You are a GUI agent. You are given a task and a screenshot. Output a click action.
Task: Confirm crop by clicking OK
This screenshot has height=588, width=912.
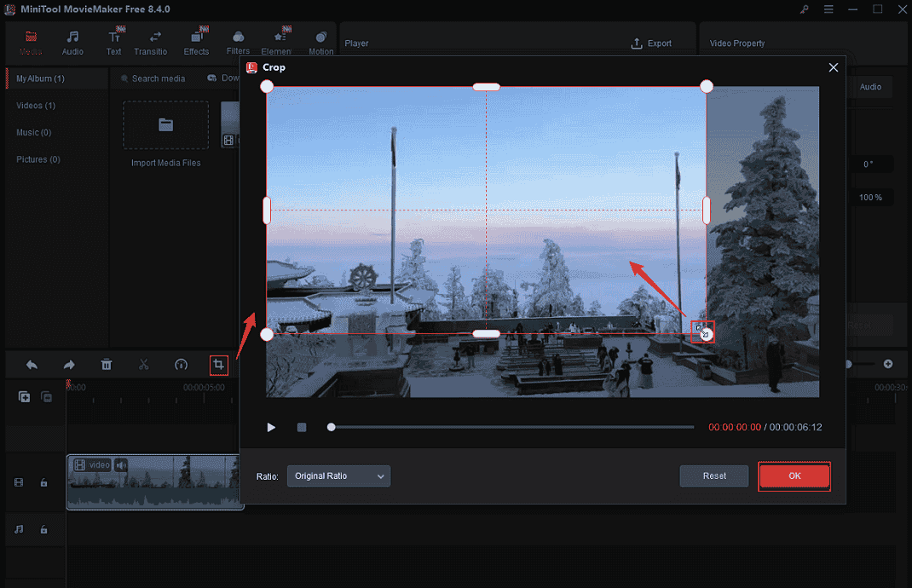pyautogui.click(x=794, y=476)
